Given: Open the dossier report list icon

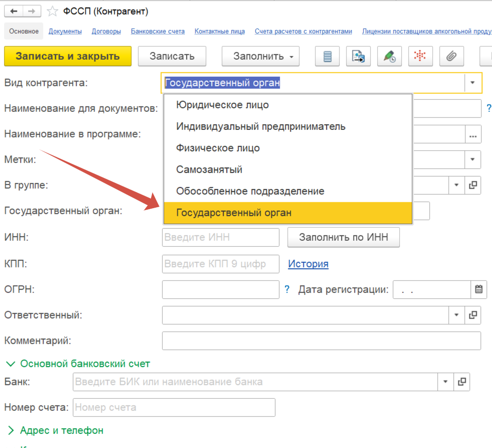Looking at the screenshot, I should (x=327, y=56).
